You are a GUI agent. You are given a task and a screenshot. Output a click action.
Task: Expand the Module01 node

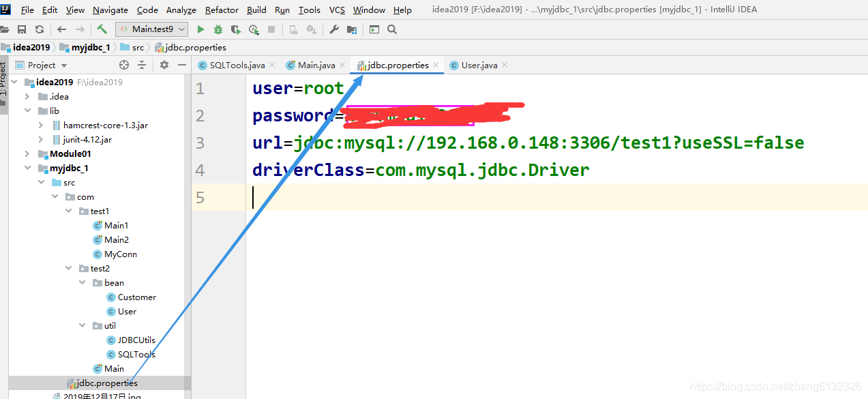coord(27,153)
